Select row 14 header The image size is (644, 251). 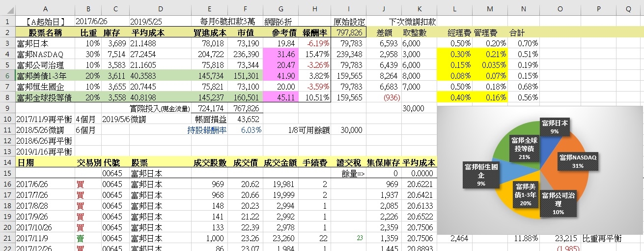coord(7,162)
